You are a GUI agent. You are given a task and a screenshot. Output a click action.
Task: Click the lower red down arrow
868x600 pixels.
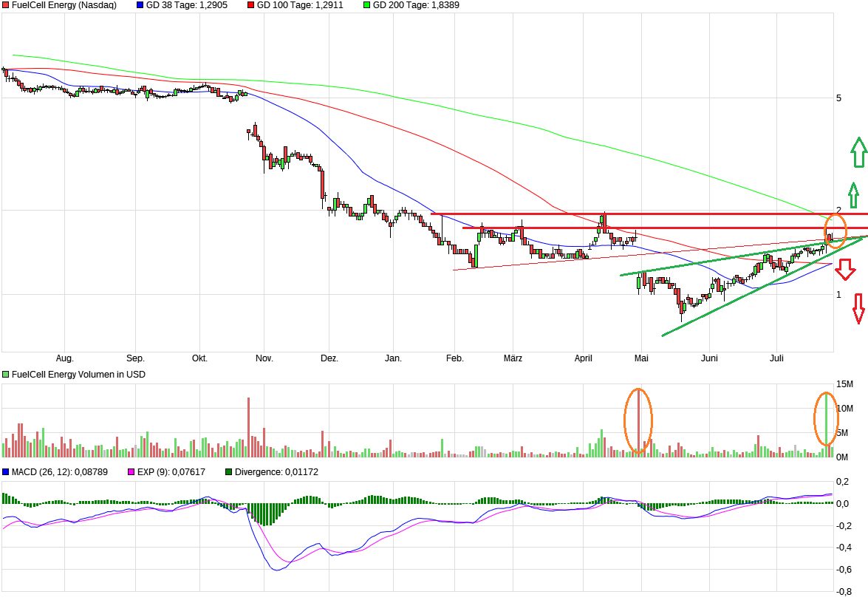click(858, 307)
